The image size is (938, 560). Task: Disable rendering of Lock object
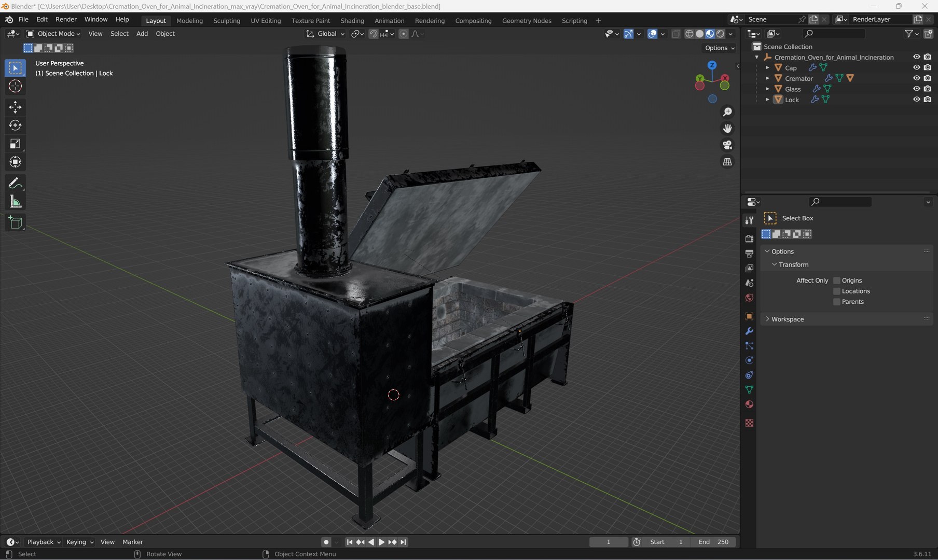[x=928, y=100]
